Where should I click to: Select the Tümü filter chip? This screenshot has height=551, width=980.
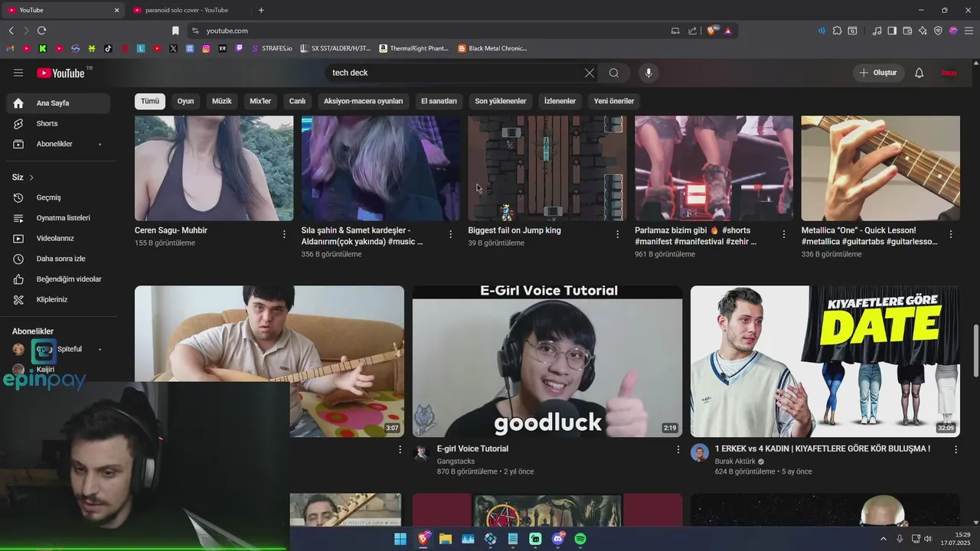pyautogui.click(x=150, y=101)
